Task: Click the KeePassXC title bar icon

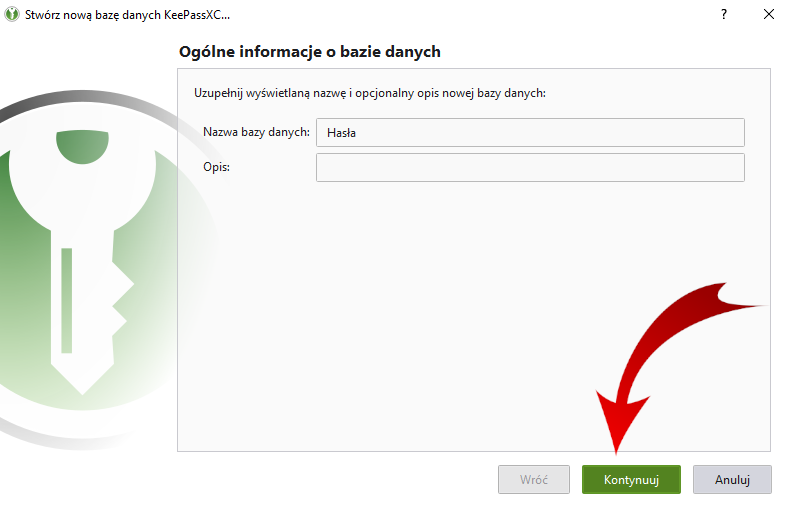Action: [x=12, y=14]
